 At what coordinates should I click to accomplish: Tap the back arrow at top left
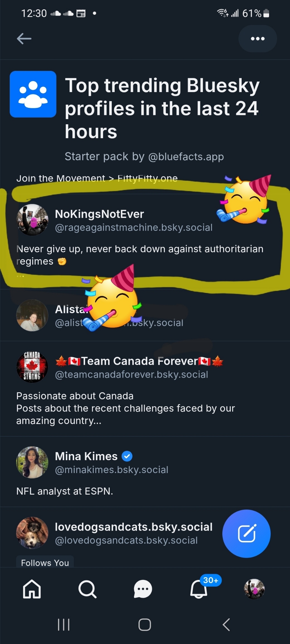[24, 39]
